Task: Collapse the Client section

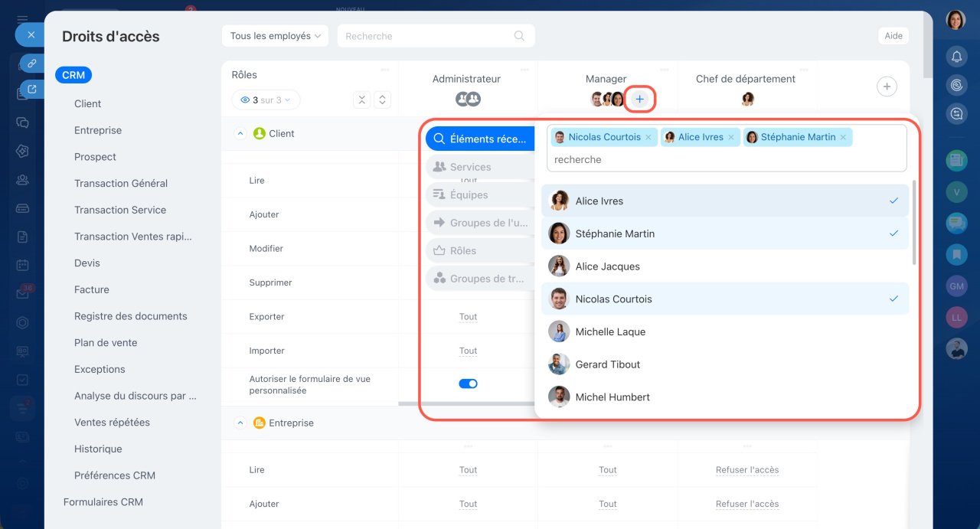Action: [x=240, y=133]
